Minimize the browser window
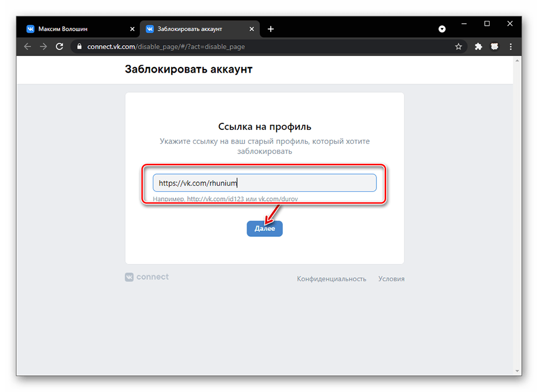The image size is (538, 392). point(464,24)
